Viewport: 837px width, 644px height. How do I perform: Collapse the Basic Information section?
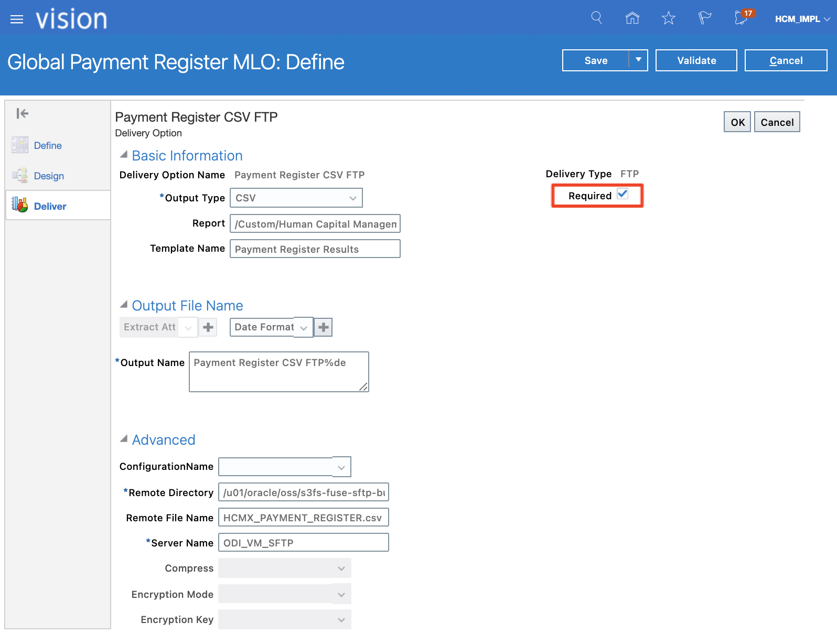pyautogui.click(x=124, y=155)
